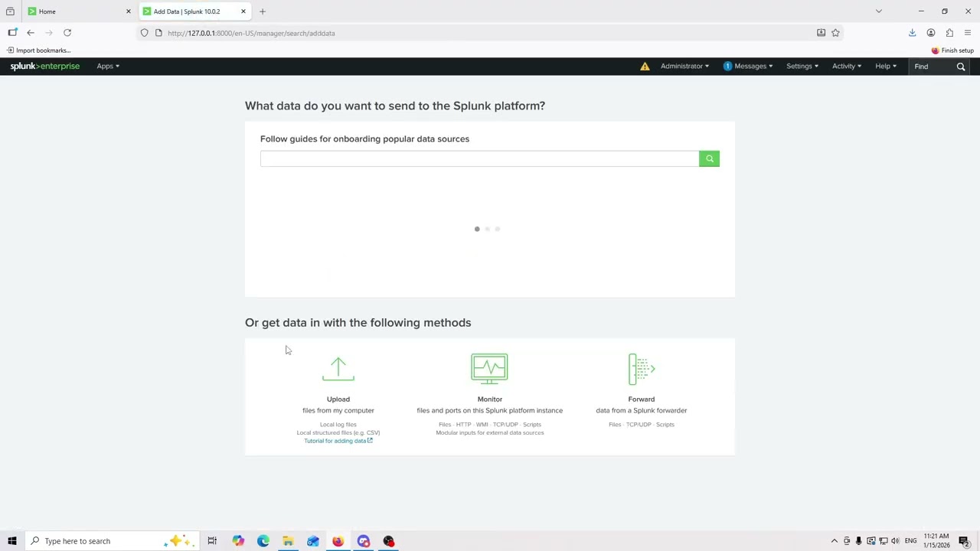The height and width of the screenshot is (551, 980).
Task: Open the Activity dropdown
Action: (x=847, y=67)
